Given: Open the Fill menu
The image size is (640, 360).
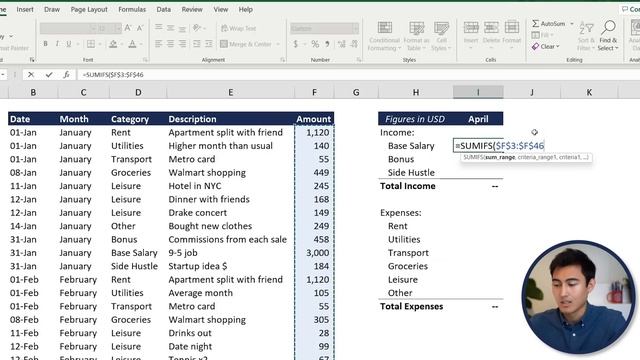Looking at the screenshot, I should click(x=542, y=35).
